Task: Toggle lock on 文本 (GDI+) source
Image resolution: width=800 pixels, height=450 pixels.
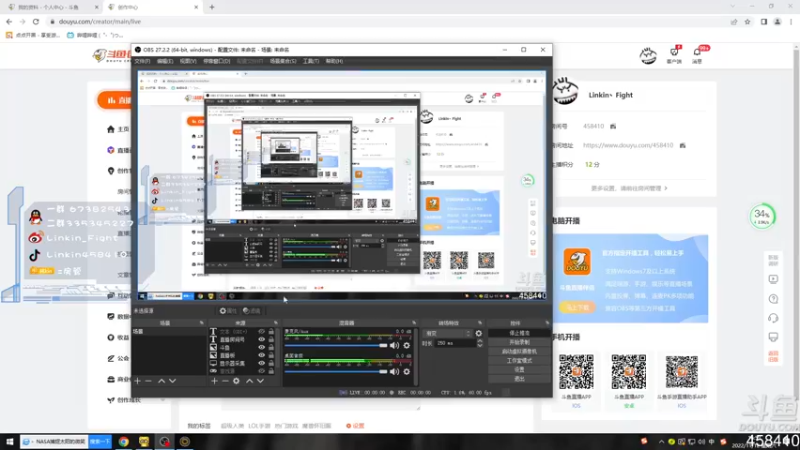Action: coord(271,332)
